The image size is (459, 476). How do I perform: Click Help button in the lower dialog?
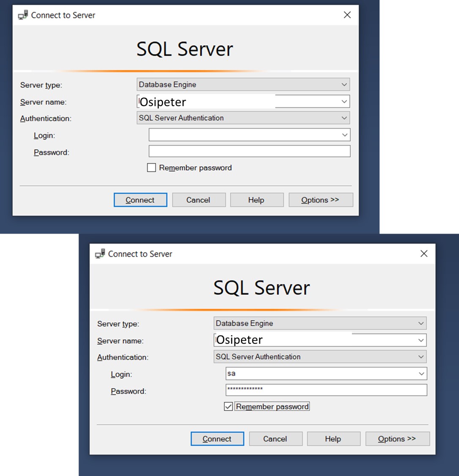[333, 439]
